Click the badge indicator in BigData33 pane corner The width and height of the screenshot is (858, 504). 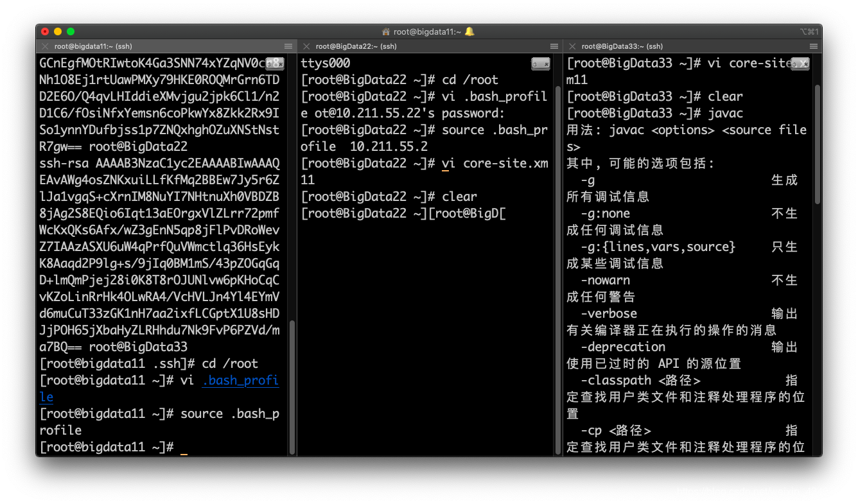(800, 63)
